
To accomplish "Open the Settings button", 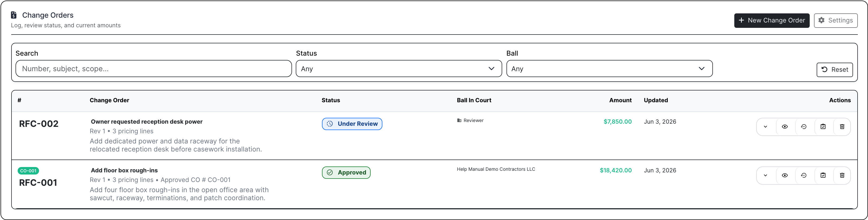I will (x=836, y=20).
